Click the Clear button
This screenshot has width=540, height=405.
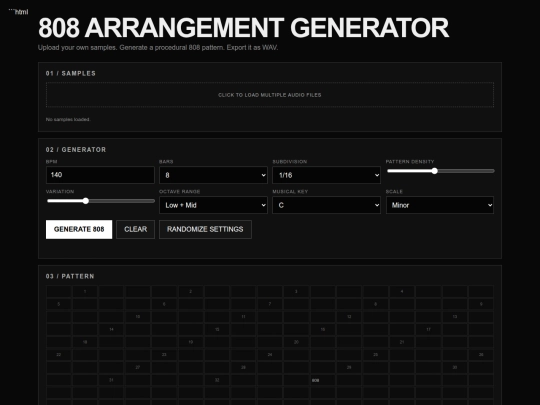coord(135,229)
